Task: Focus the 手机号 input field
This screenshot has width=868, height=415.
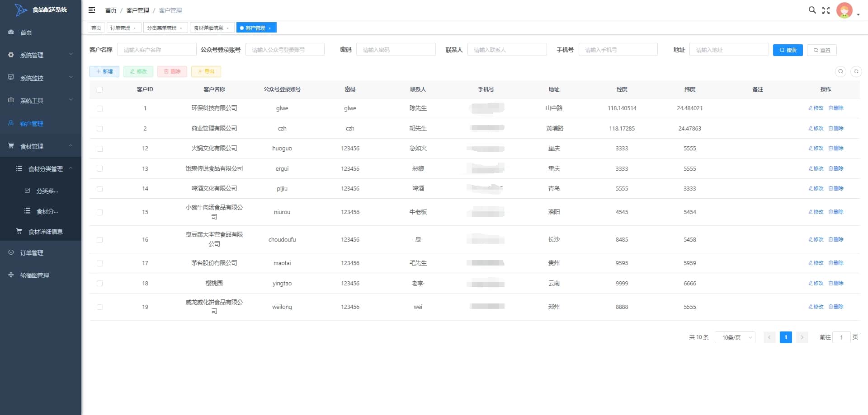Action: tap(618, 50)
